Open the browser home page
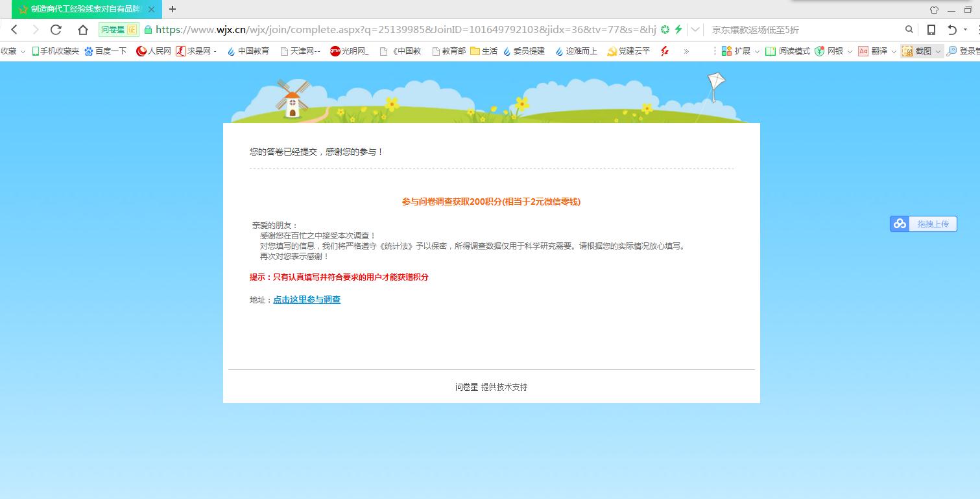This screenshot has height=499, width=980. pos(83,30)
